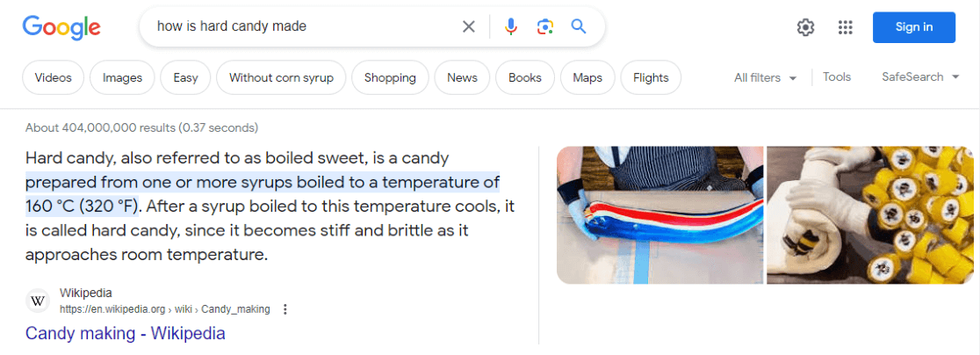Viewport: 980px width, 355px height.
Task: Open the three-dot menu beside Wikipedia result
Action: [285, 309]
